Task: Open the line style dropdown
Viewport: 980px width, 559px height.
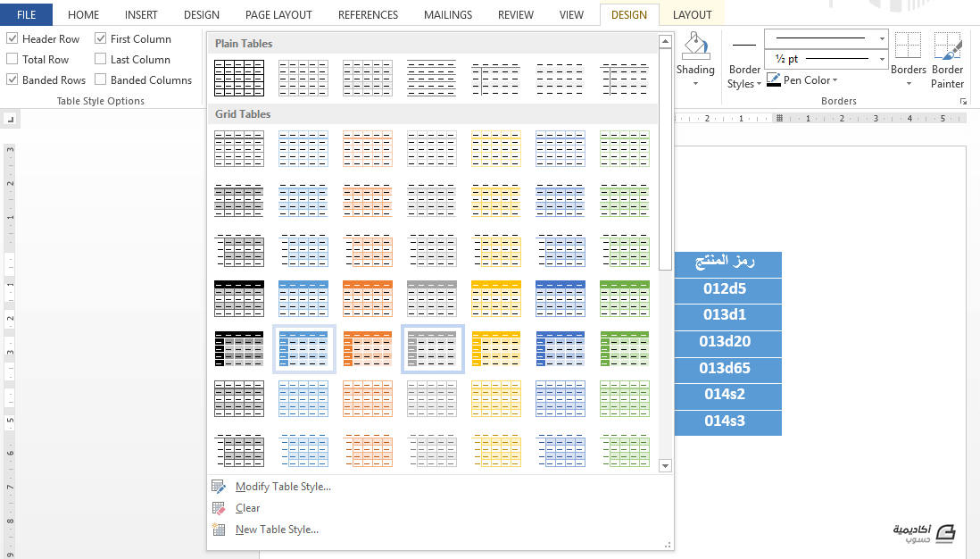Action: pyautogui.click(x=882, y=38)
